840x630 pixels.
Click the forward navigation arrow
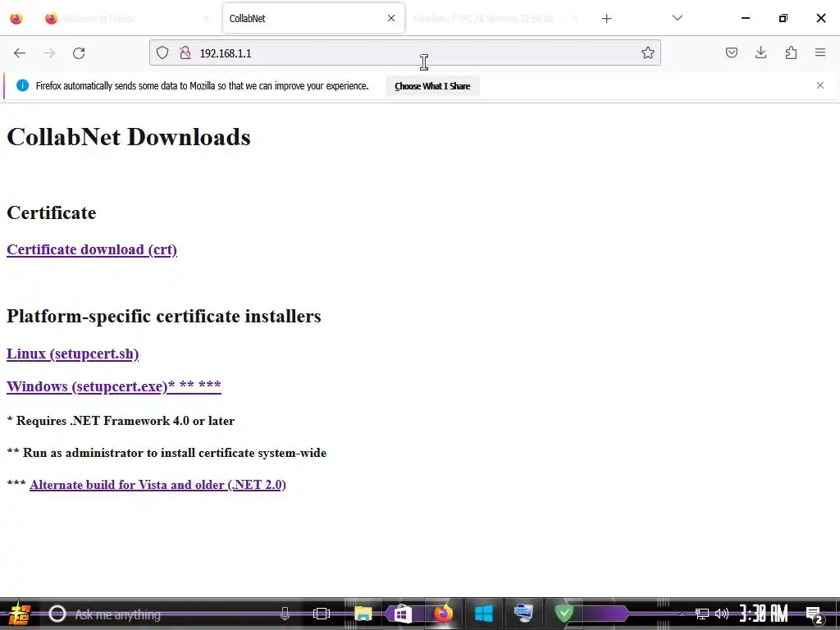point(49,53)
